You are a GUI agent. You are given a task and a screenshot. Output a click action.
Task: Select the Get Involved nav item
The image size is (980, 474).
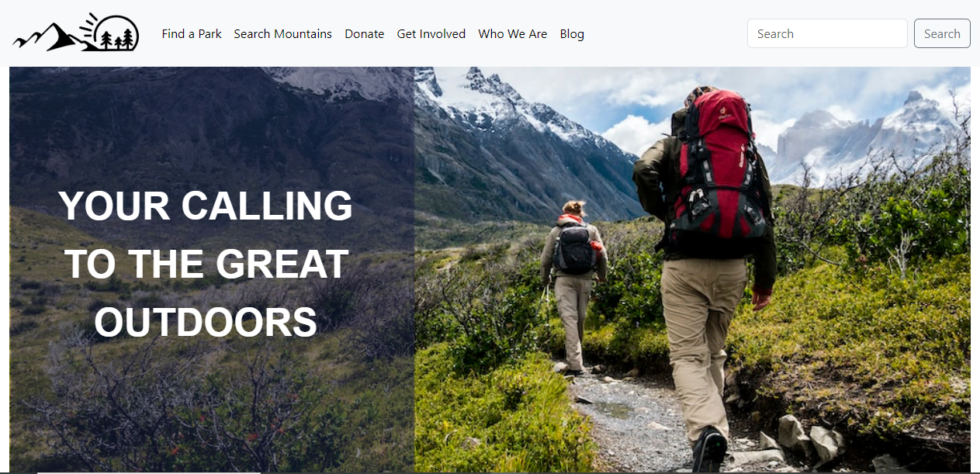click(431, 34)
